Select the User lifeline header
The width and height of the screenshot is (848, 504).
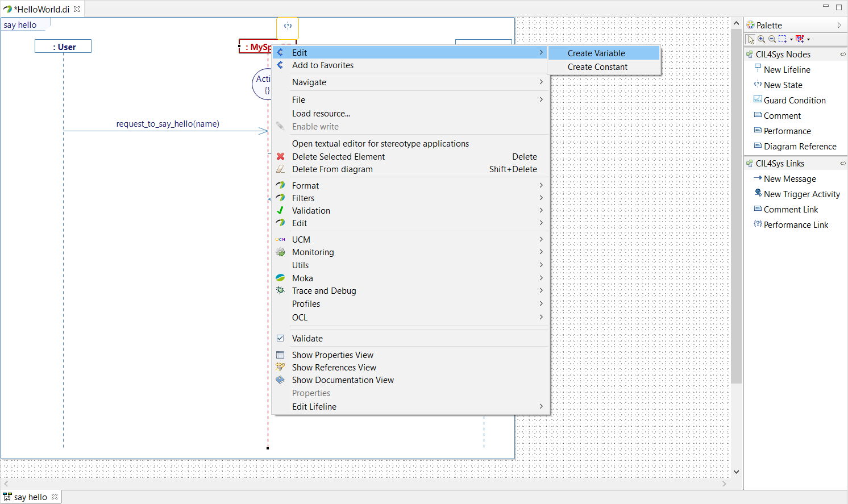pos(63,47)
